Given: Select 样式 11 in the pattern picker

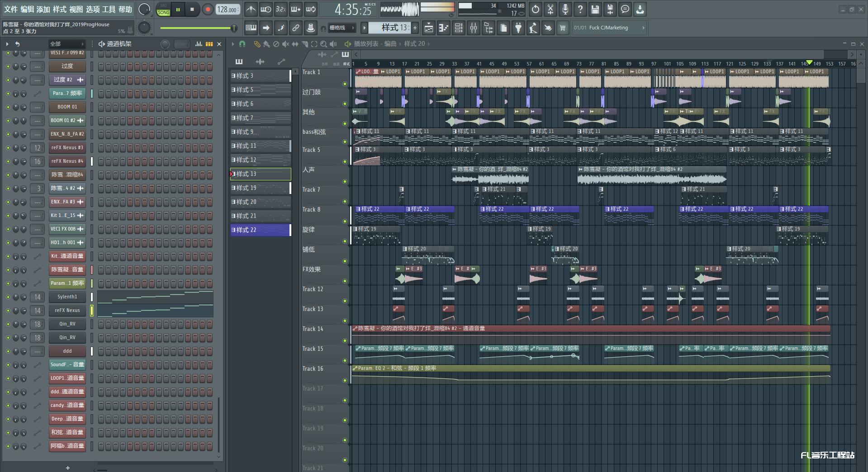Looking at the screenshot, I should [x=261, y=146].
